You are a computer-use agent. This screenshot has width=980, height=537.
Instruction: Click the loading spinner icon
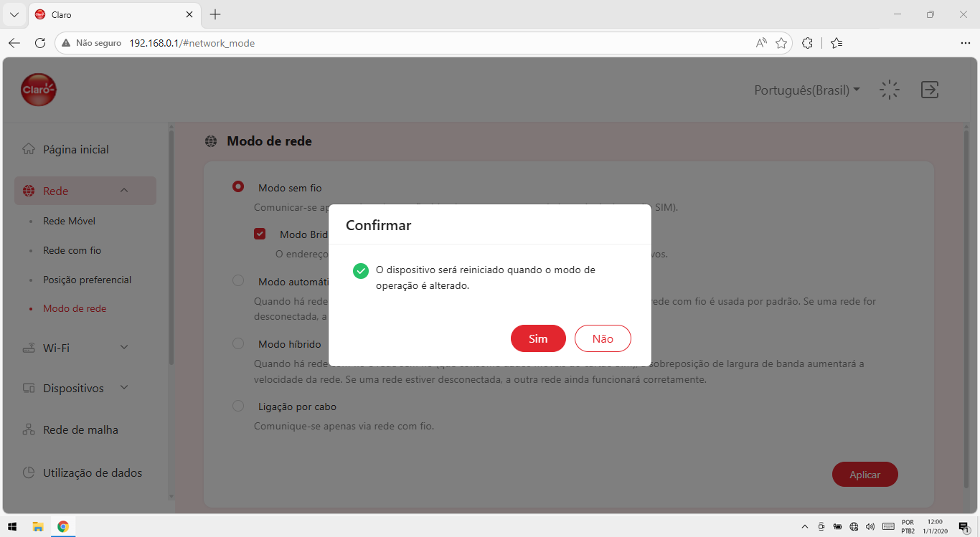coord(890,90)
